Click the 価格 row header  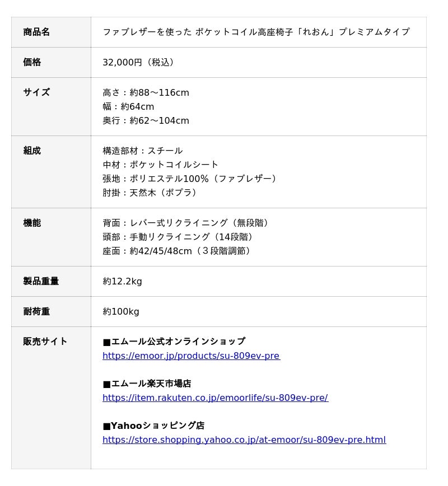point(32,62)
